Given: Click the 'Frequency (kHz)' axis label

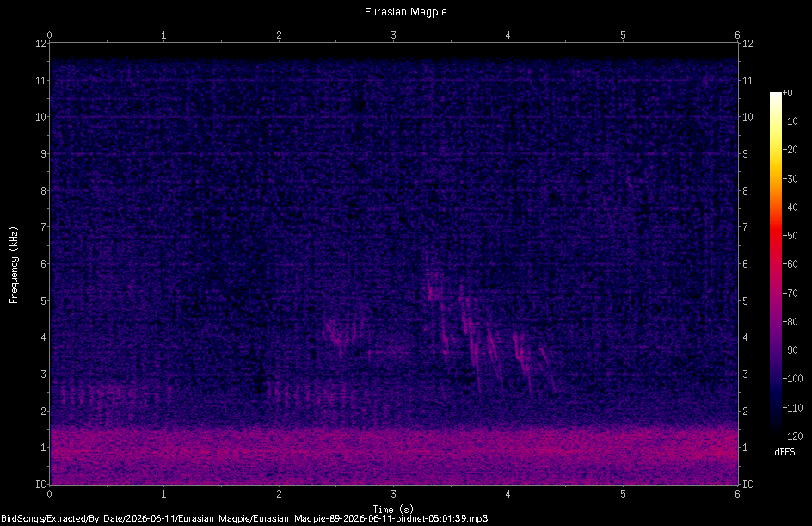Looking at the screenshot, I should tap(14, 265).
